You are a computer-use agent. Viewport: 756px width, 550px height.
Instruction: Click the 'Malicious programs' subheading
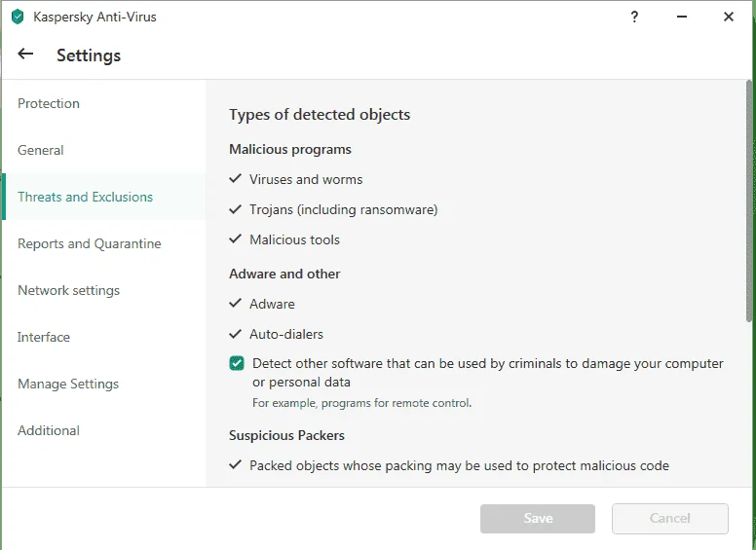tap(290, 149)
